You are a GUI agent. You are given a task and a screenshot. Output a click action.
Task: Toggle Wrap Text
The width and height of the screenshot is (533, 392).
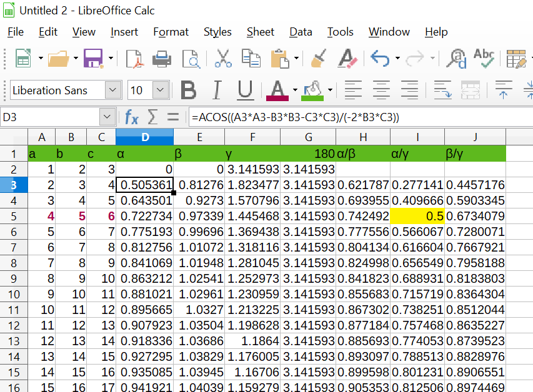click(442, 91)
